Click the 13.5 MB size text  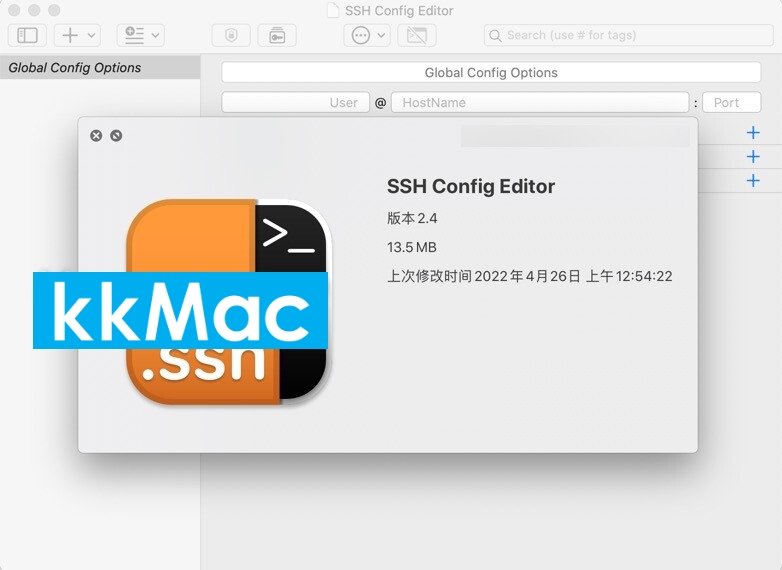[412, 247]
